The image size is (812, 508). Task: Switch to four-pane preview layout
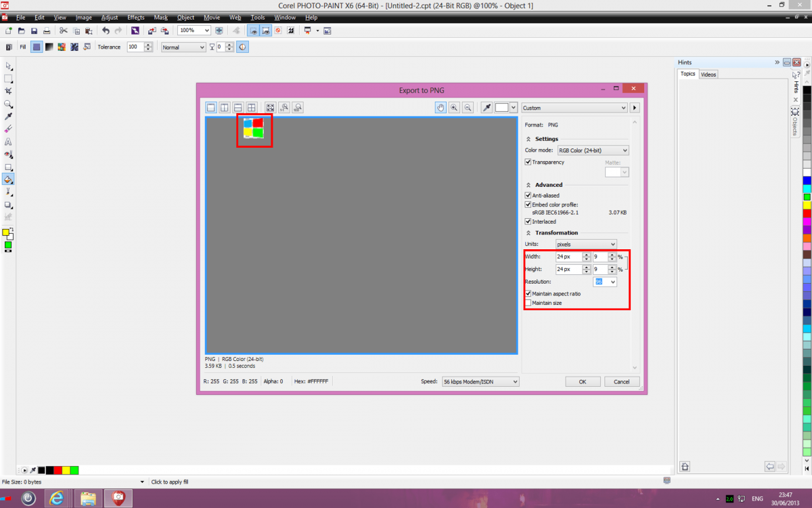point(251,108)
